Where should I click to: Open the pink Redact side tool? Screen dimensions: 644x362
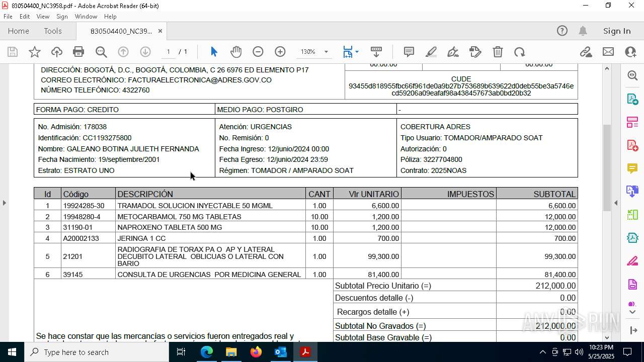632,261
